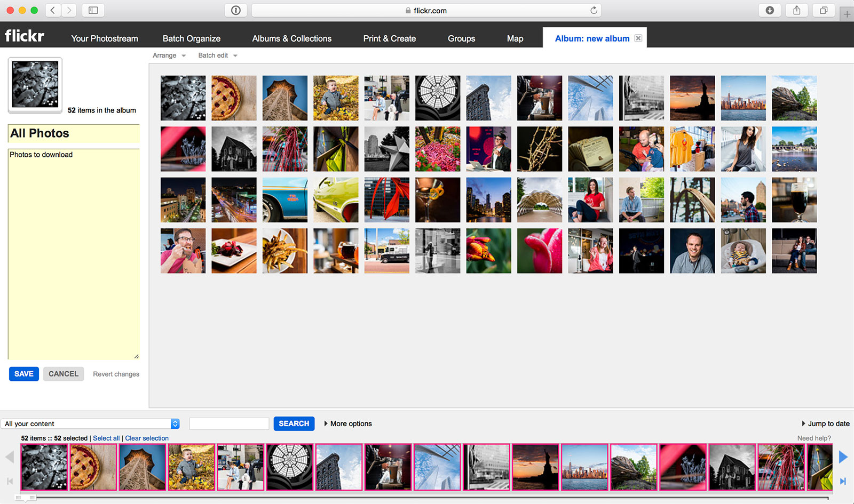Open Batch Organize menu
854x504 pixels.
pos(192,38)
